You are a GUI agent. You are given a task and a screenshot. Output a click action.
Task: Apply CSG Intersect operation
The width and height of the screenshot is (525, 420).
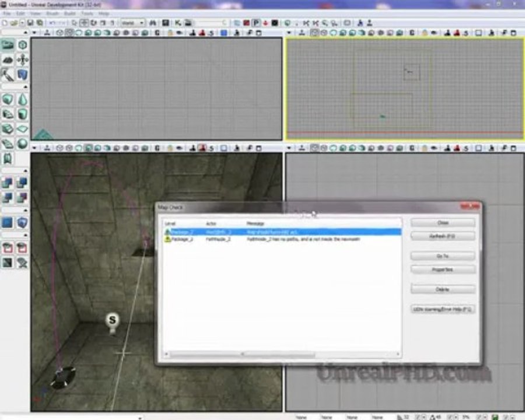8,198
